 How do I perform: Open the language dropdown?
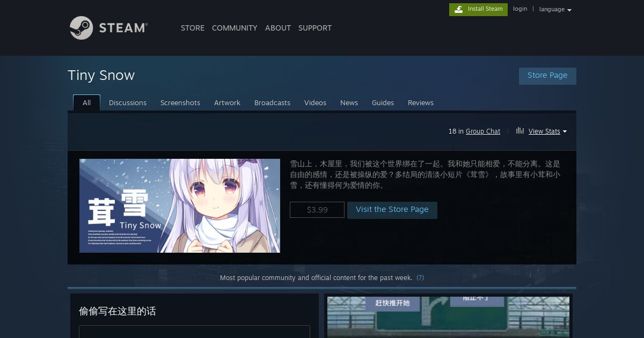(555, 10)
